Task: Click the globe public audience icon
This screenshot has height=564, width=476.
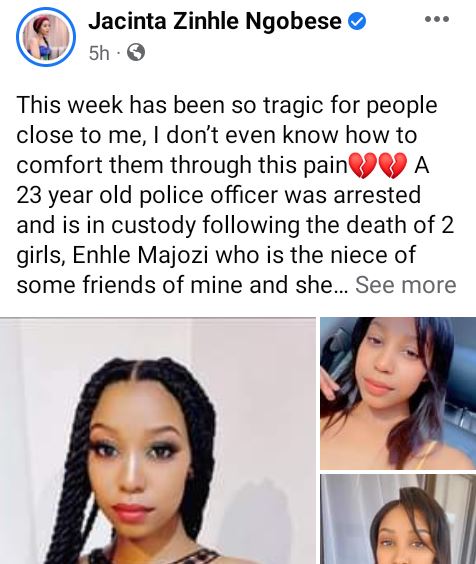Action: click(x=136, y=53)
